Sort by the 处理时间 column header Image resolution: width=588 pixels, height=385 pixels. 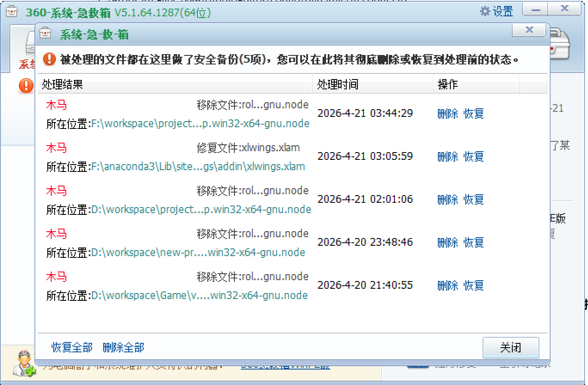pos(373,84)
